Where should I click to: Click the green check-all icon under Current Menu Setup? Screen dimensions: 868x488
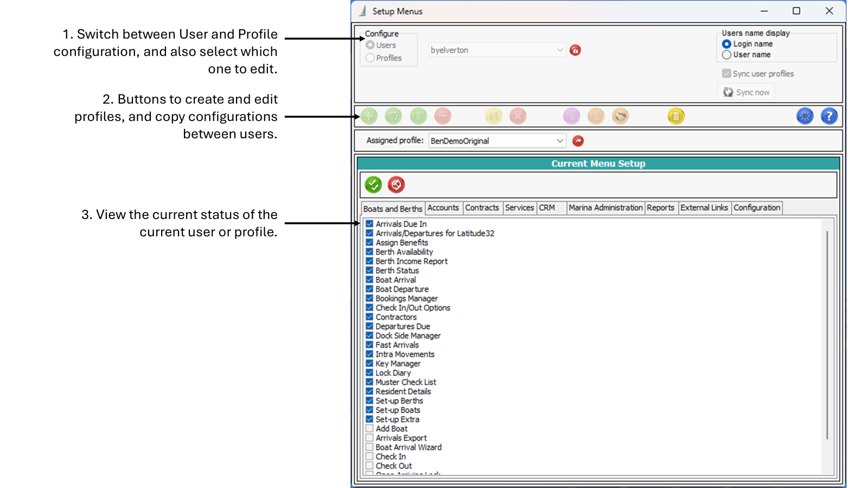pyautogui.click(x=373, y=185)
